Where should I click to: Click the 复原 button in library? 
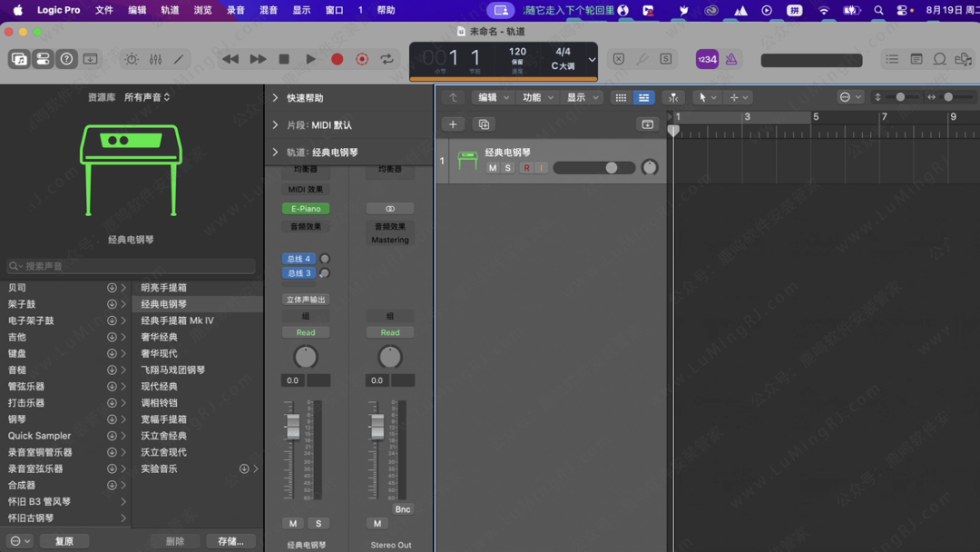tap(64, 541)
